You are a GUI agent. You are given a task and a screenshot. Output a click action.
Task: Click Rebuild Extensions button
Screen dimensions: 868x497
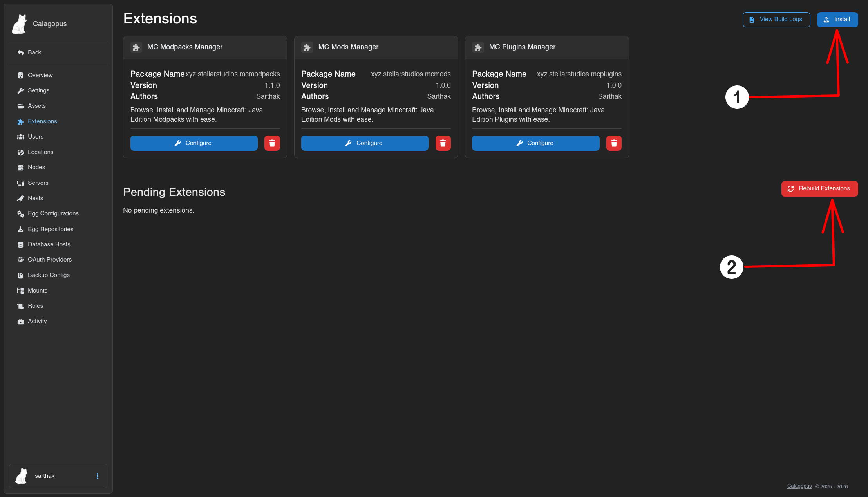[819, 188]
